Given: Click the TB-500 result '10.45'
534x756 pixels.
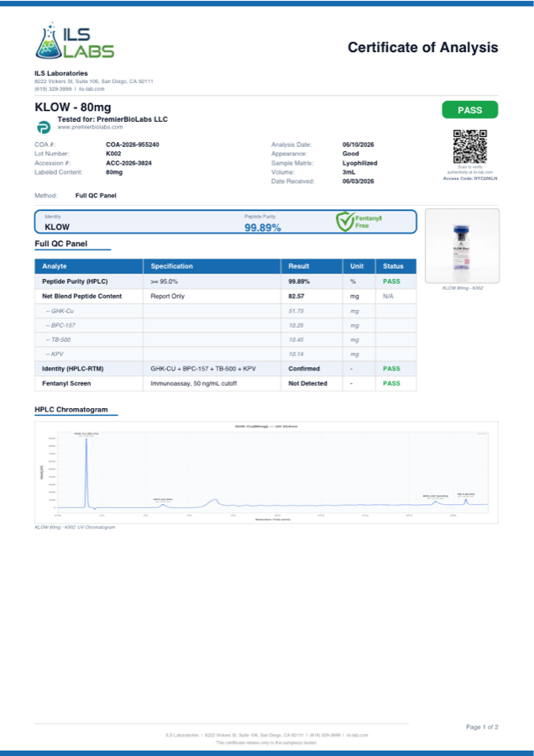Looking at the screenshot, I should pos(296,340).
